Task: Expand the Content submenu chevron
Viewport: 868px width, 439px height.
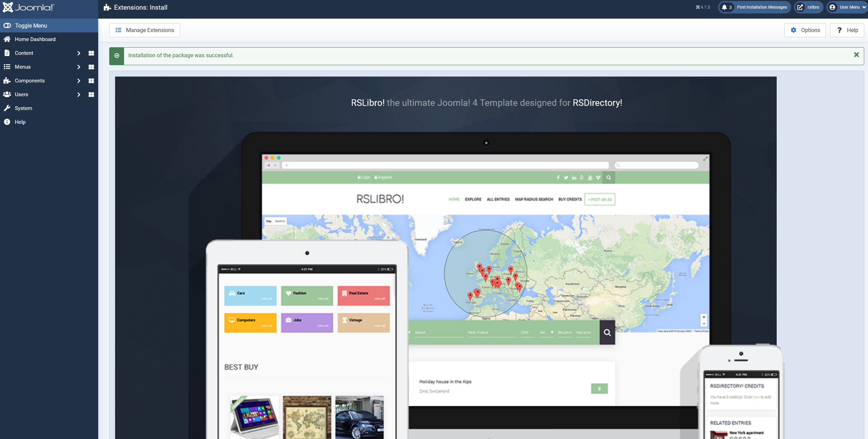Action: click(x=79, y=53)
